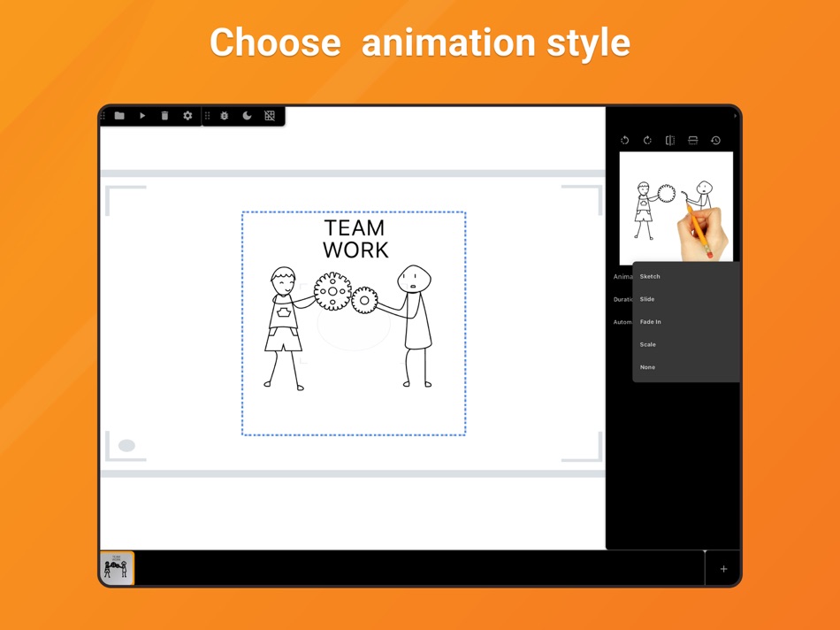Choose Fade In animation style
Viewport: 840px width, 630px height.
(x=686, y=322)
